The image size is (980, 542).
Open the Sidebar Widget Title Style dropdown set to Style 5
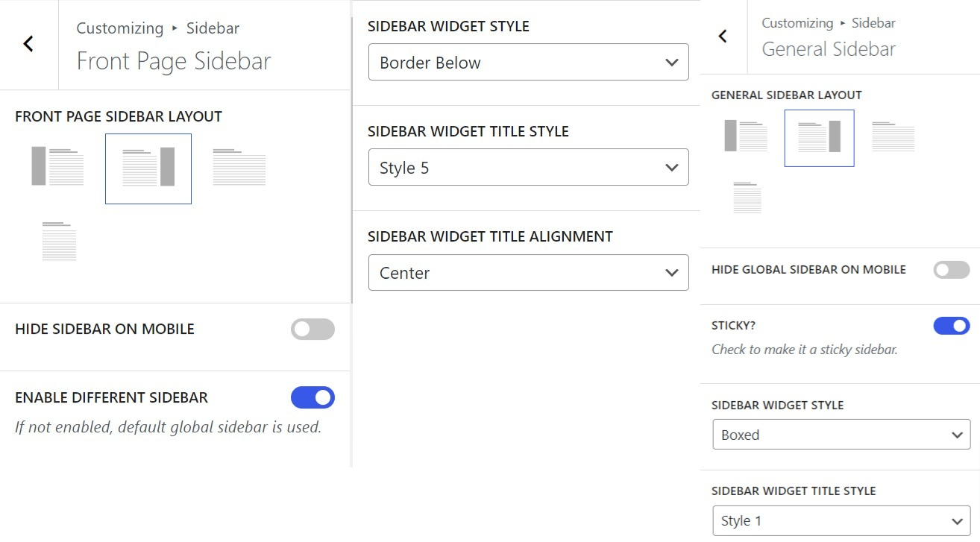click(528, 167)
